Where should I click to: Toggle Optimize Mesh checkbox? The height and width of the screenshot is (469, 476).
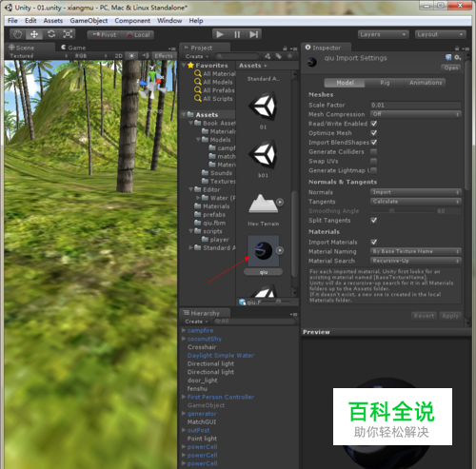(374, 132)
